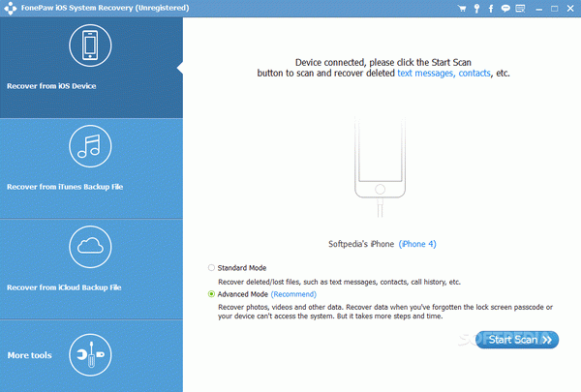Select the Standard Mode radio button
Screen dimensions: 581x392
pos(211,267)
